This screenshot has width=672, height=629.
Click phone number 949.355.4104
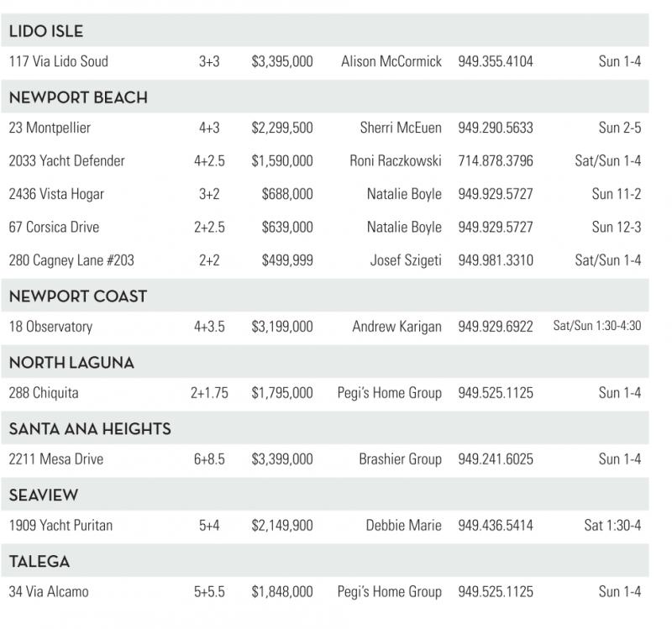pos(495,61)
